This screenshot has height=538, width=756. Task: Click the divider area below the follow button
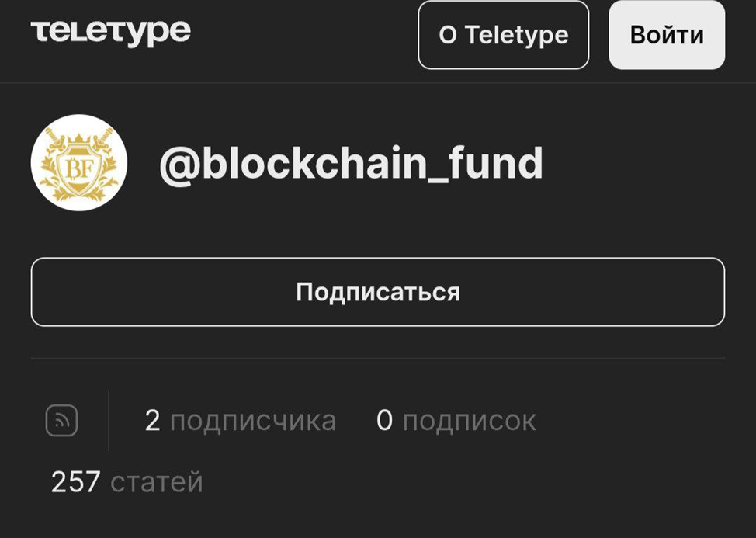pos(378,359)
